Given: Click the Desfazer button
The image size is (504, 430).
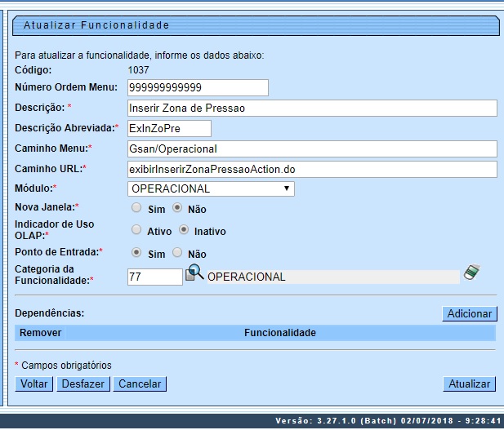Looking at the screenshot, I should (x=83, y=383).
